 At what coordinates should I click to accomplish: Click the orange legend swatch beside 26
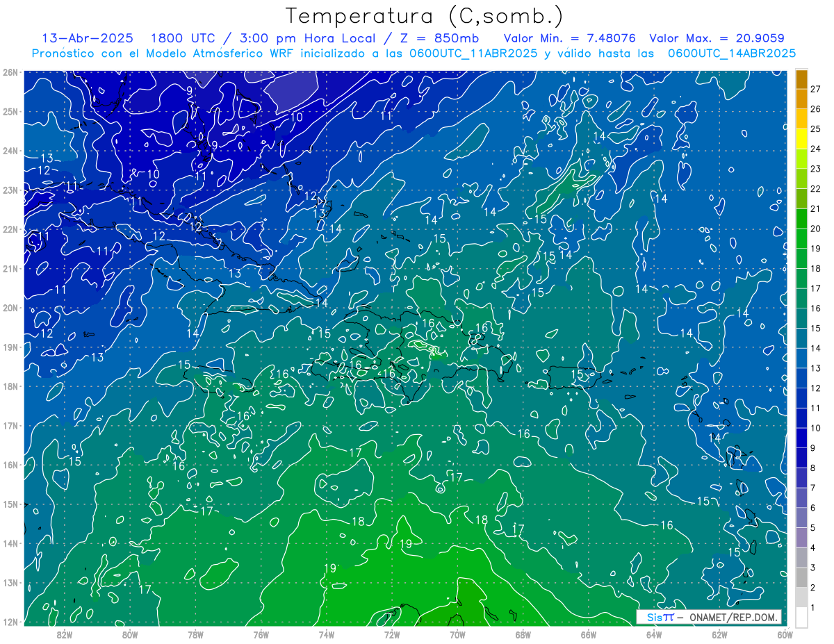click(x=801, y=99)
